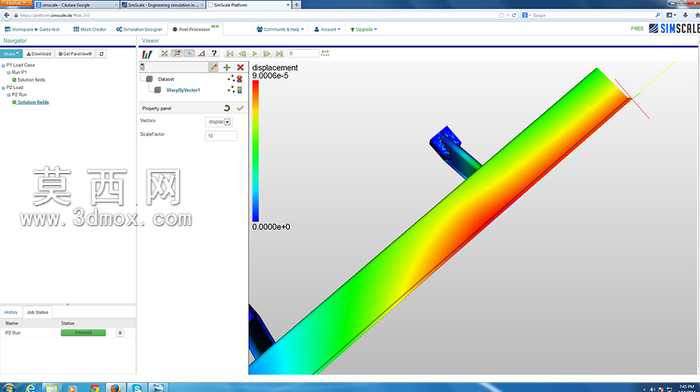Open Skype from the taskbar
700x392 pixels.
[137, 388]
